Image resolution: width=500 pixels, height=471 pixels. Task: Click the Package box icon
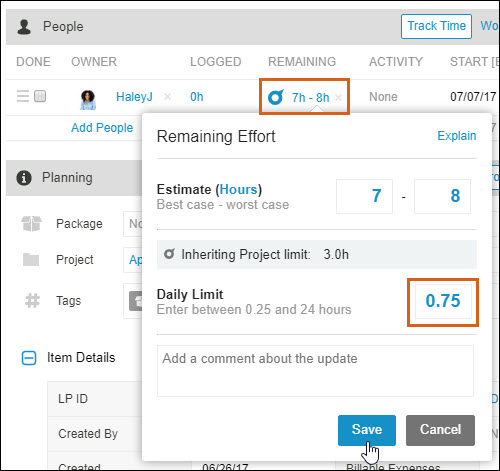point(31,223)
